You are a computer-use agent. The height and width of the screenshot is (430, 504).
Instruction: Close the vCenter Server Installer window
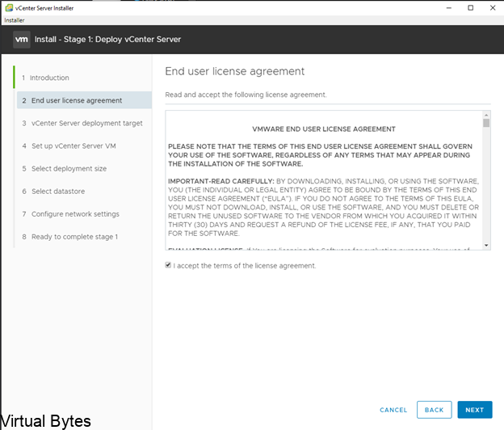493,8
